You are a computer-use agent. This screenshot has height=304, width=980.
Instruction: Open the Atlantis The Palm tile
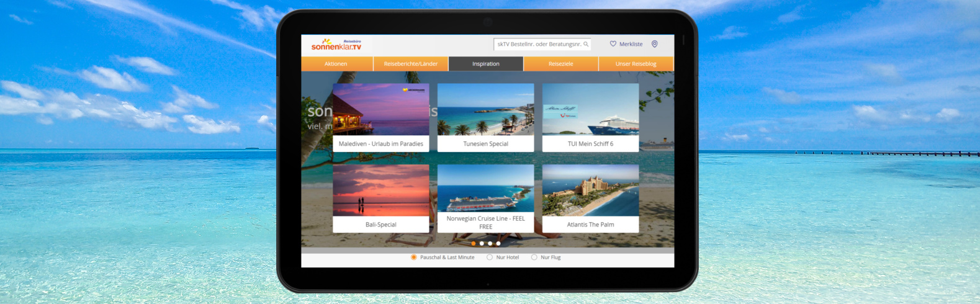[x=590, y=198]
